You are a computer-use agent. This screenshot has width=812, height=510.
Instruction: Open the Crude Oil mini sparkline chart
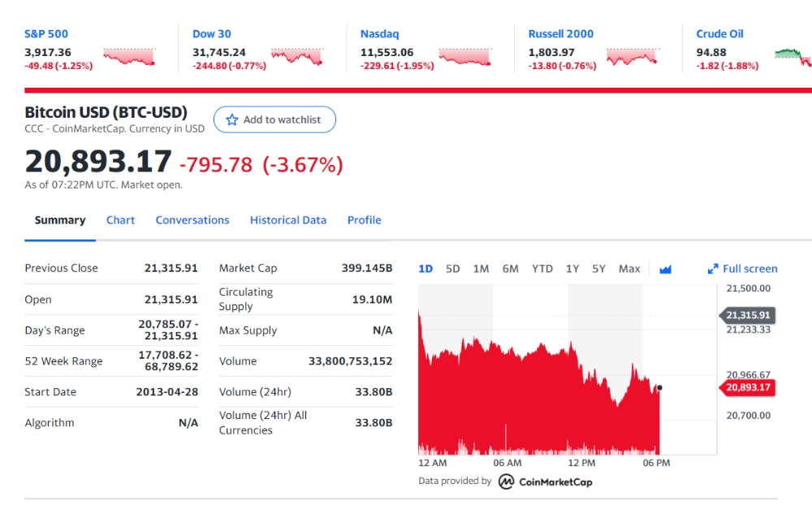[793, 57]
